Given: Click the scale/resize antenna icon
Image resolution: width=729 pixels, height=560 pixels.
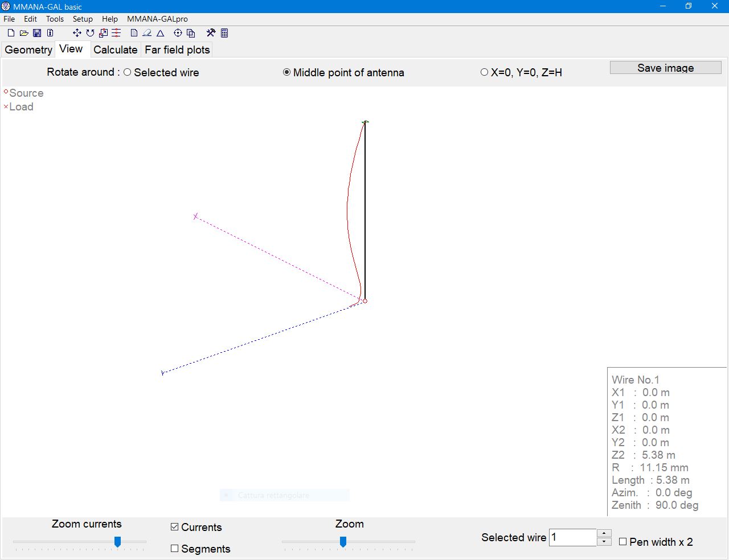Looking at the screenshot, I should (103, 33).
